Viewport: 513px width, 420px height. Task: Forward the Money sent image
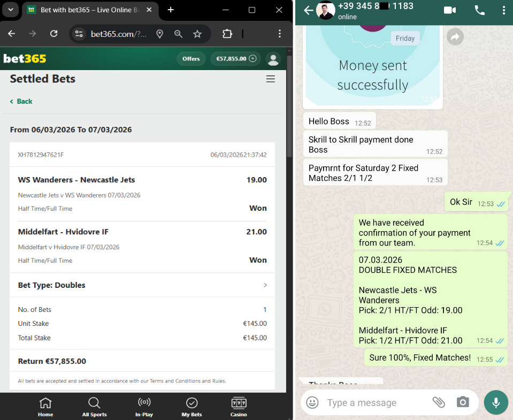(x=455, y=36)
